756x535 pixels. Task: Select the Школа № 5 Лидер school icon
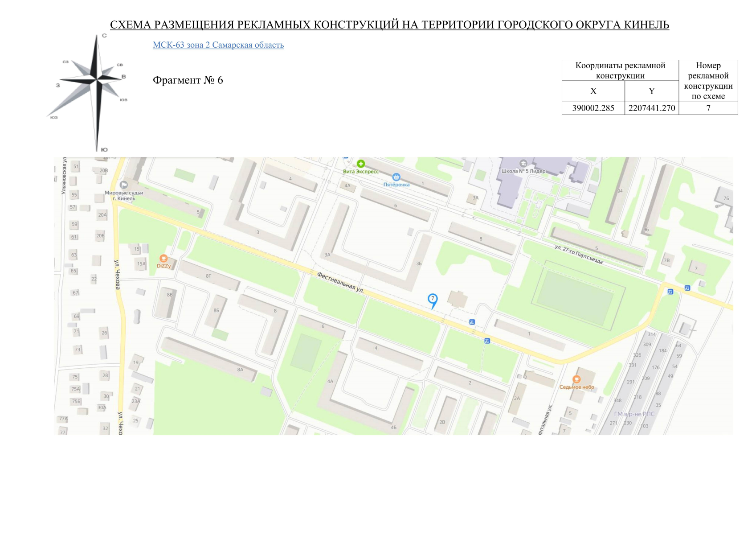(x=523, y=164)
